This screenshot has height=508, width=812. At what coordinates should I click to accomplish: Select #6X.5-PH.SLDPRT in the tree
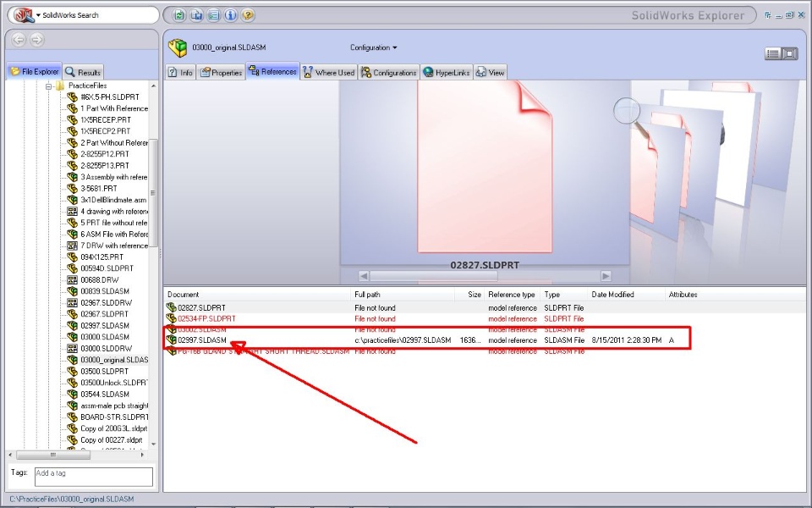tap(110, 97)
